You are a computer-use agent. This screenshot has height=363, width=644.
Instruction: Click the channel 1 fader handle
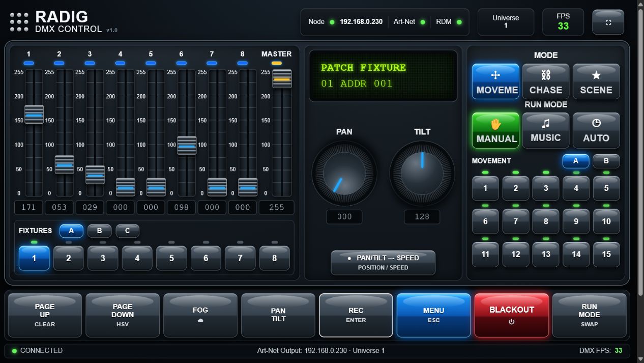pos(34,115)
